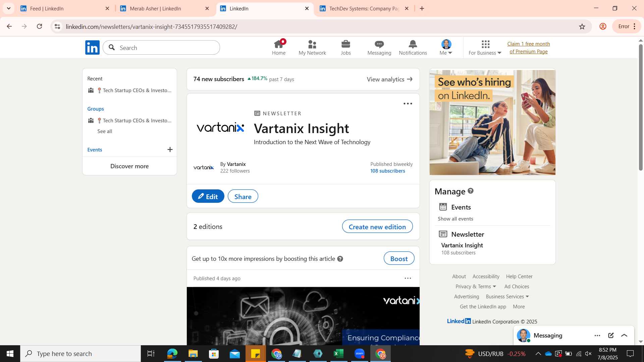Viewport: 644px width, 362px height.
Task: Open the Advertising footer link
Action: coord(467,297)
